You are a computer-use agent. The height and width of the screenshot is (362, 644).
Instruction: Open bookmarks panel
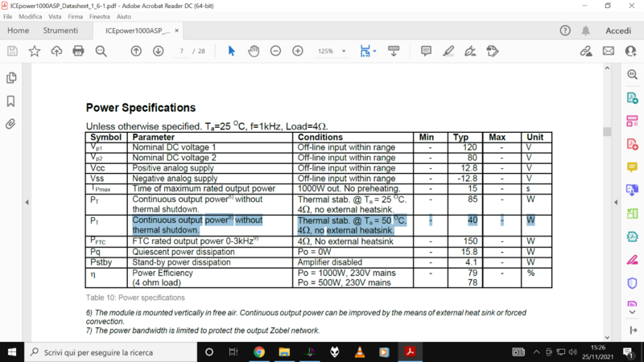10,101
